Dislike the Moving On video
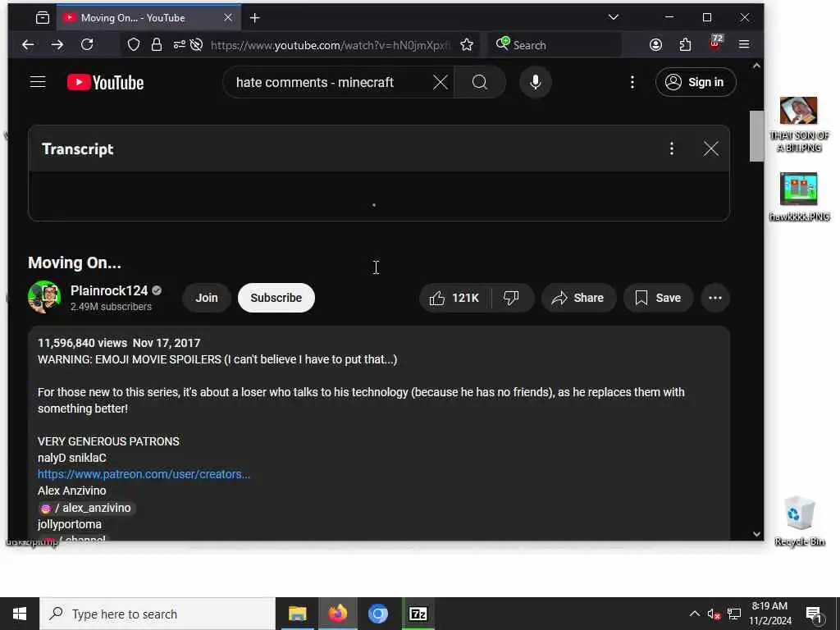 click(512, 298)
